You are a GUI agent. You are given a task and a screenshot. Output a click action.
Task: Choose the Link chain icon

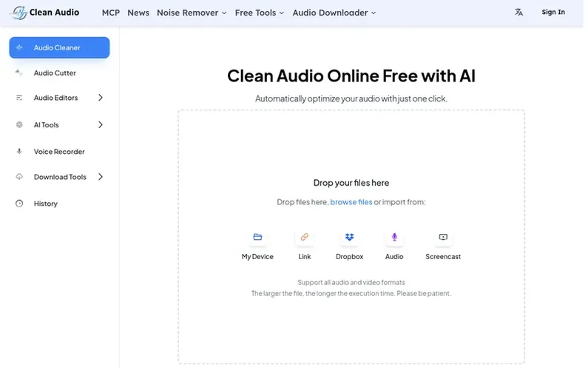click(305, 237)
